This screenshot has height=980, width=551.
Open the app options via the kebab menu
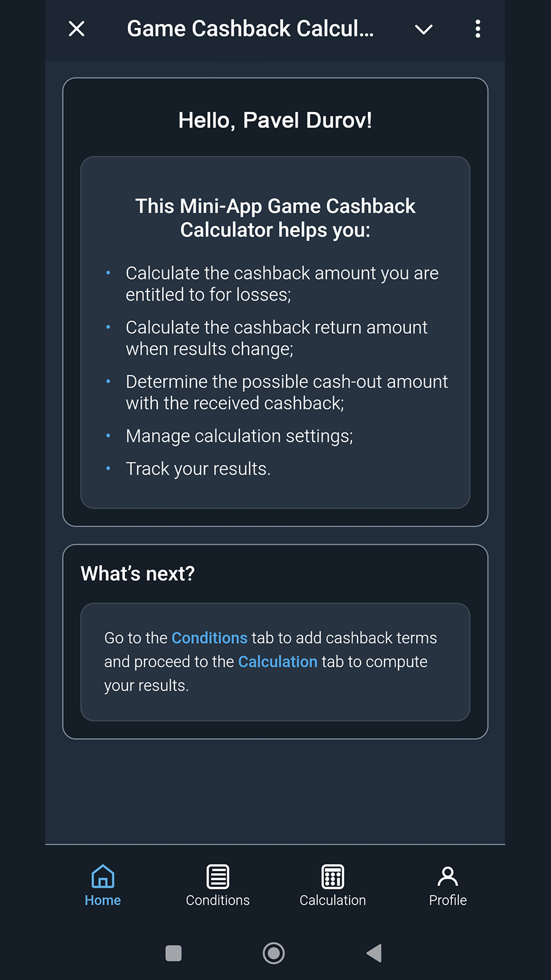pos(478,28)
